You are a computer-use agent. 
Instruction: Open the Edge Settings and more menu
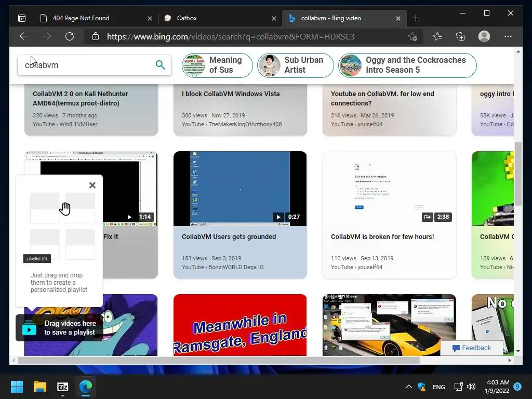coord(508,36)
